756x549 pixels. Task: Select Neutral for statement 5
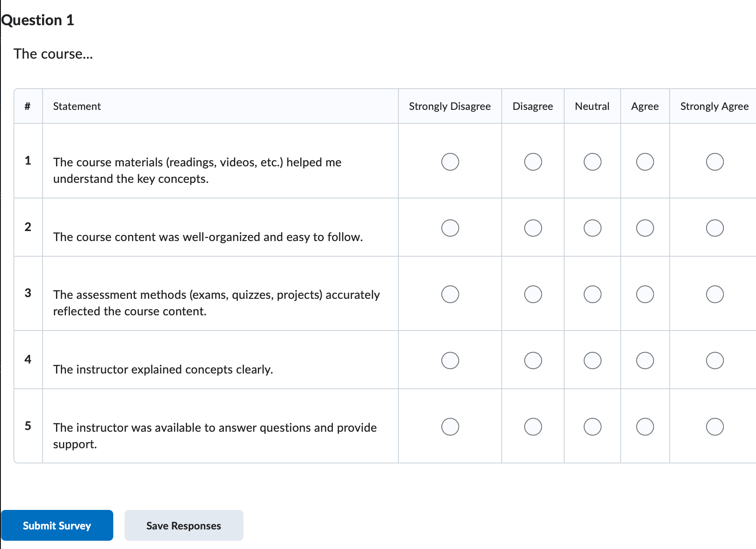tap(592, 427)
